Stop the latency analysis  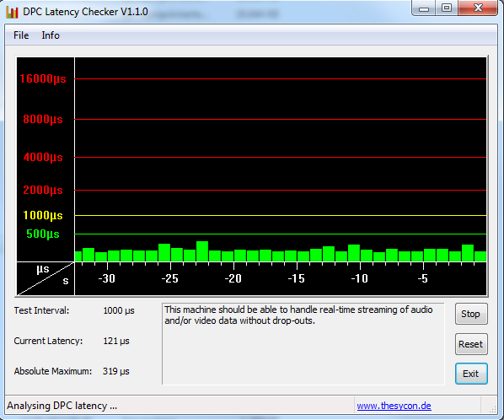tap(471, 314)
